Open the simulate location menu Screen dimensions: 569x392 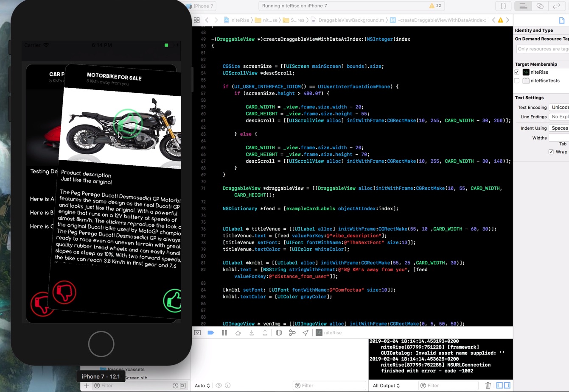pos(306,333)
